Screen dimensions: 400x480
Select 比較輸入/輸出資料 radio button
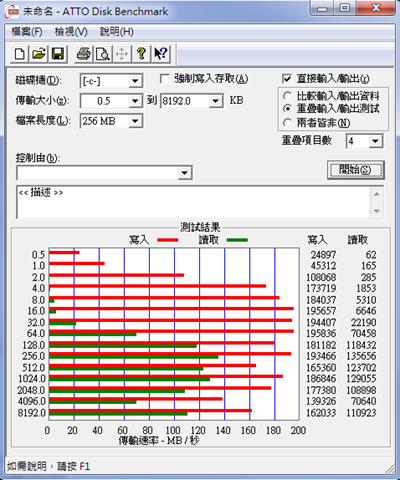[287, 96]
